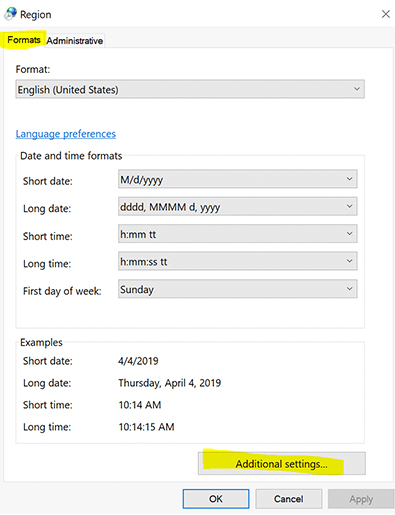The height and width of the screenshot is (515, 395).
Task: Open Additional settings button
Action: pos(282,463)
